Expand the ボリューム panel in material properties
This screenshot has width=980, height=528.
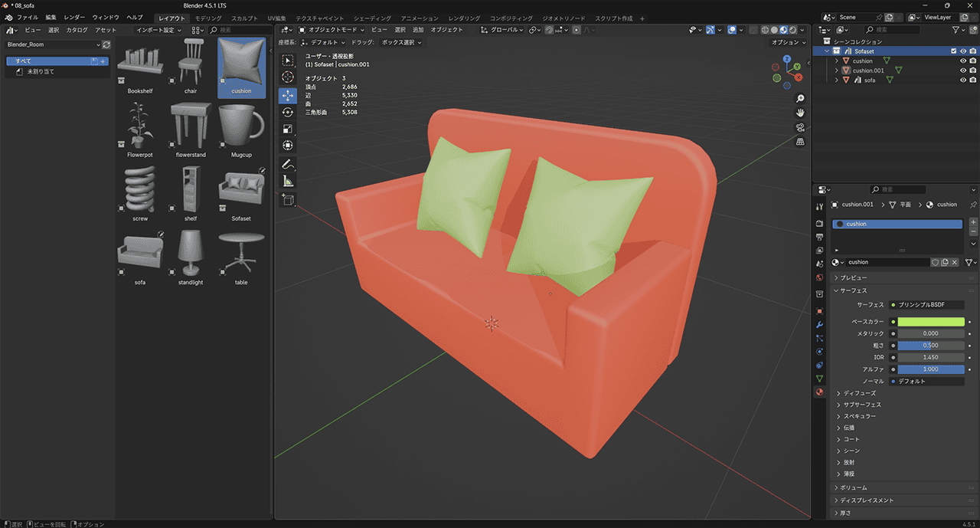[853, 487]
